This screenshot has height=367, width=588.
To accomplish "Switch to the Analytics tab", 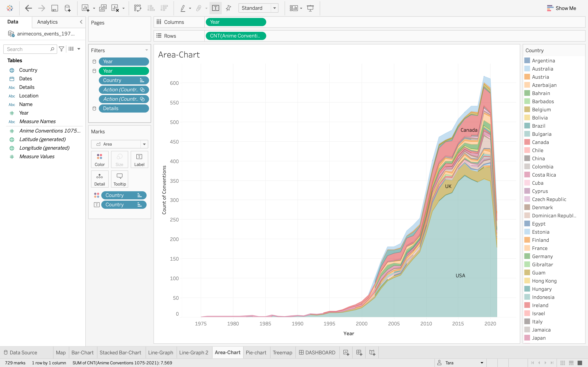I will pos(47,22).
